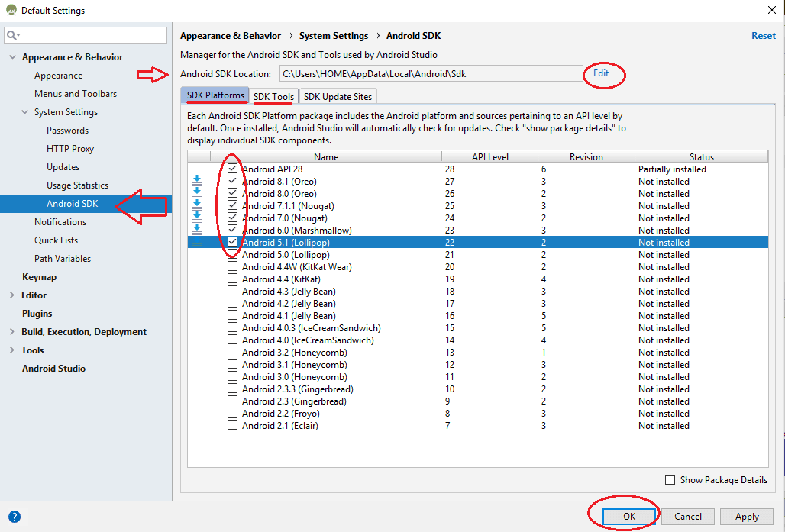
Task: Click Edit link for SDK location
Action: 601,73
